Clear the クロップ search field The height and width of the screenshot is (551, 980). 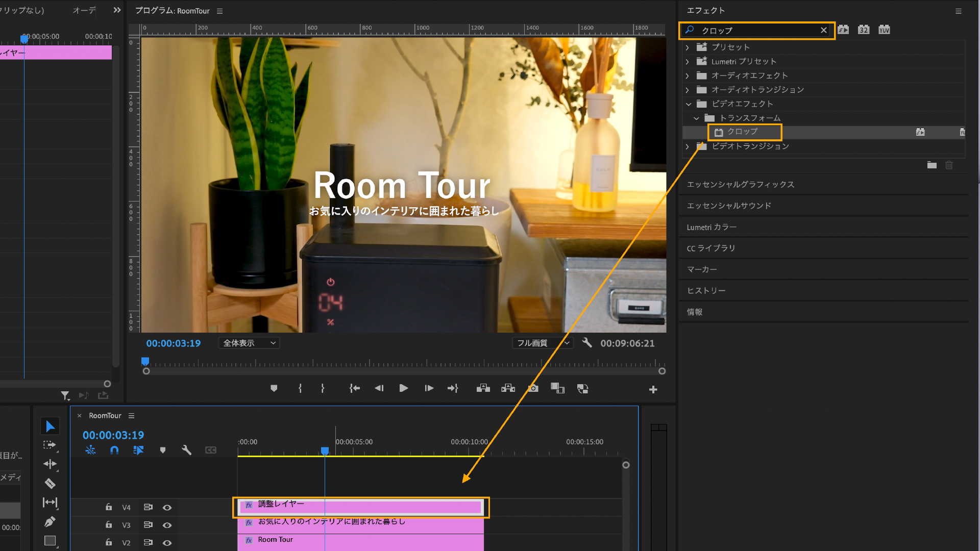823,30
